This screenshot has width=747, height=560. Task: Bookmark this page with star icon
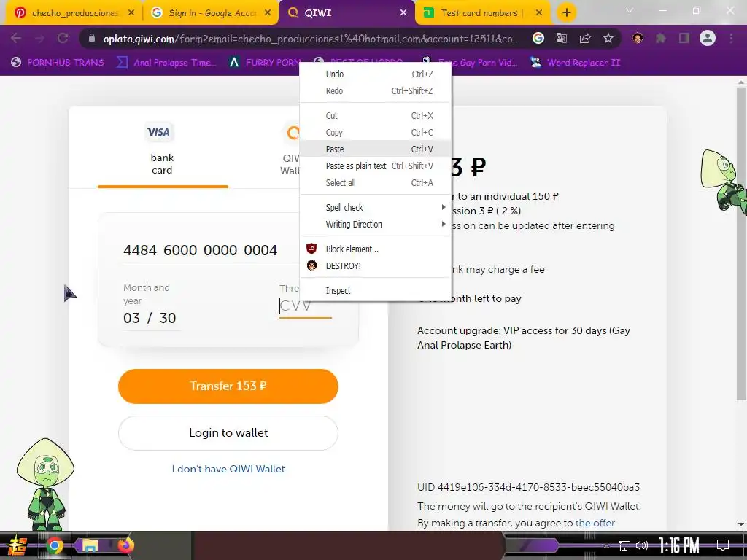608,38
